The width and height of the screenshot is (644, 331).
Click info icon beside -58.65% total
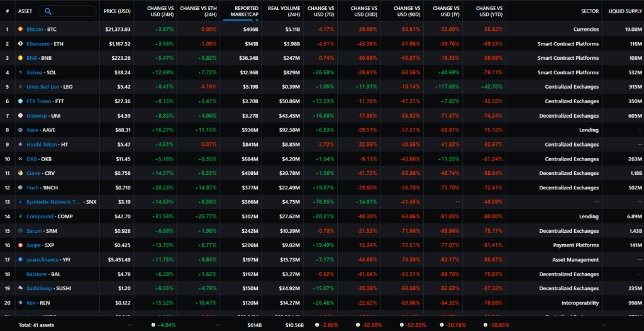(x=482, y=325)
